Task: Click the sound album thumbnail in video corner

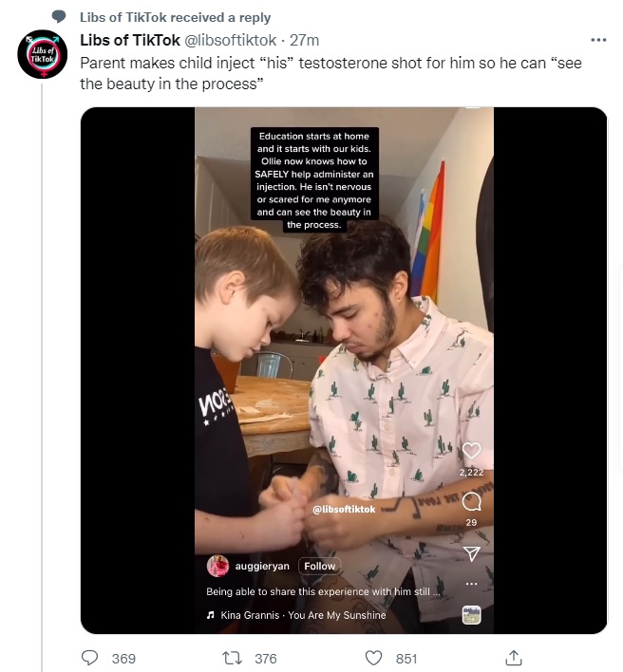Action: [x=471, y=615]
